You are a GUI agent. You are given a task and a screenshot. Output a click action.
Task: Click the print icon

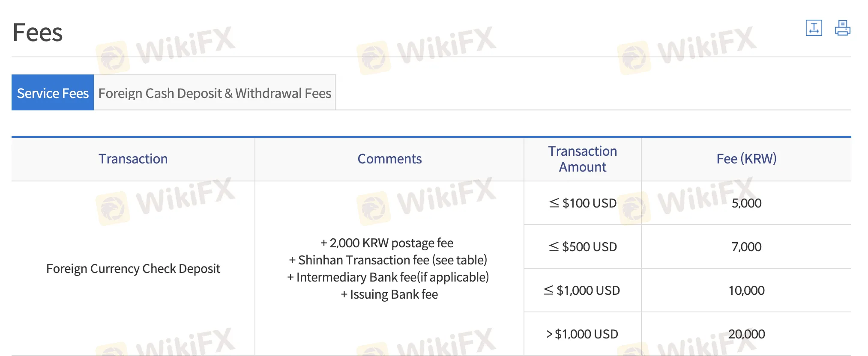(842, 28)
